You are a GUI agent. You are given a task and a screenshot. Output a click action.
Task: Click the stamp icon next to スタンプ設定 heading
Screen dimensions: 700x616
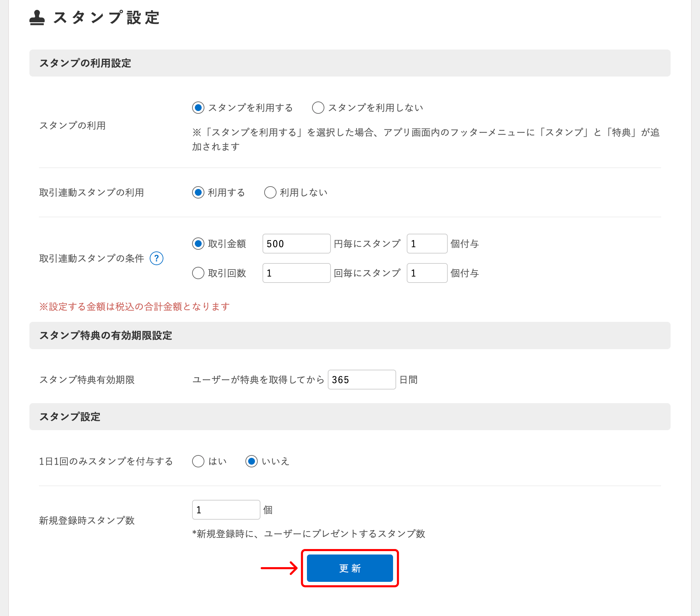click(38, 17)
